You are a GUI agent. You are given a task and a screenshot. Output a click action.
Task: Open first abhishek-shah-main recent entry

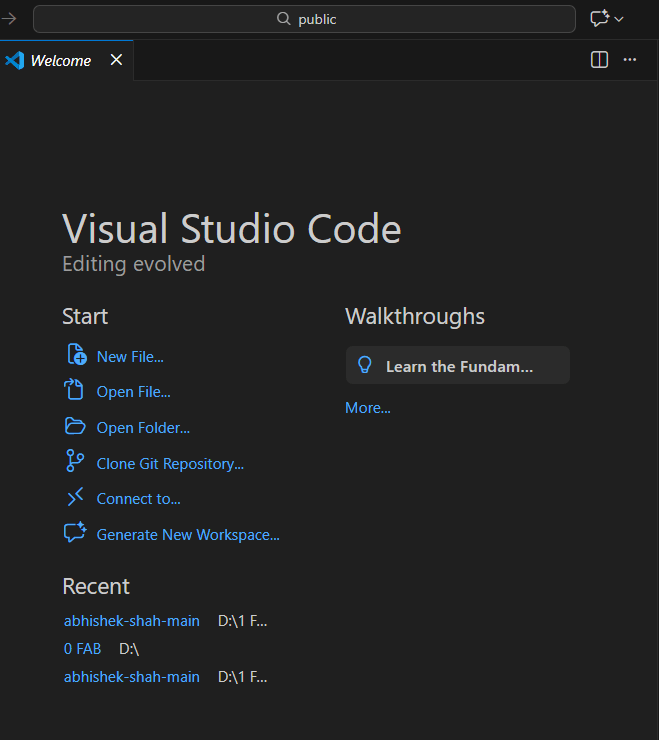pos(132,621)
